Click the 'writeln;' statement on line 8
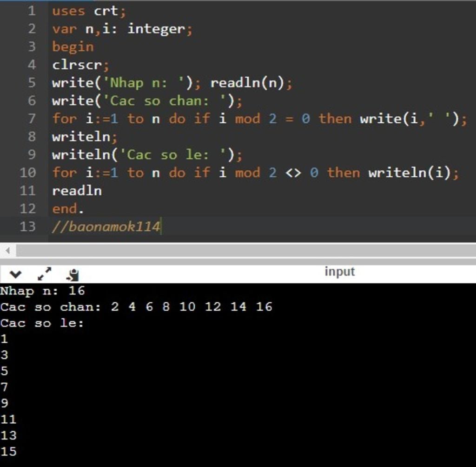Screen dimensions: 476x467 pos(85,137)
